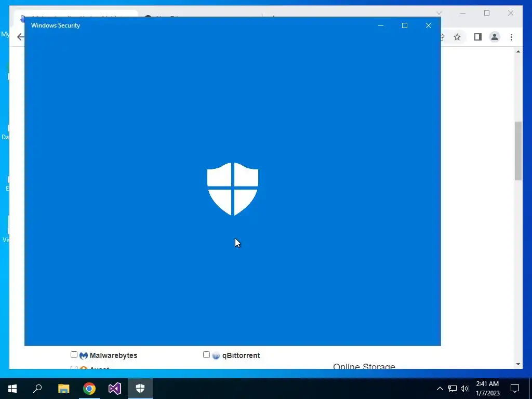Minimize the Chrome window
532x399 pixels.
click(x=463, y=13)
